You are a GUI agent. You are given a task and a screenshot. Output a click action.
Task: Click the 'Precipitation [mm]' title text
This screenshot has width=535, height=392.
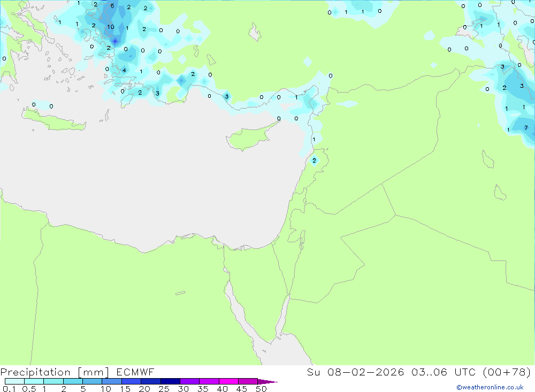point(55,372)
